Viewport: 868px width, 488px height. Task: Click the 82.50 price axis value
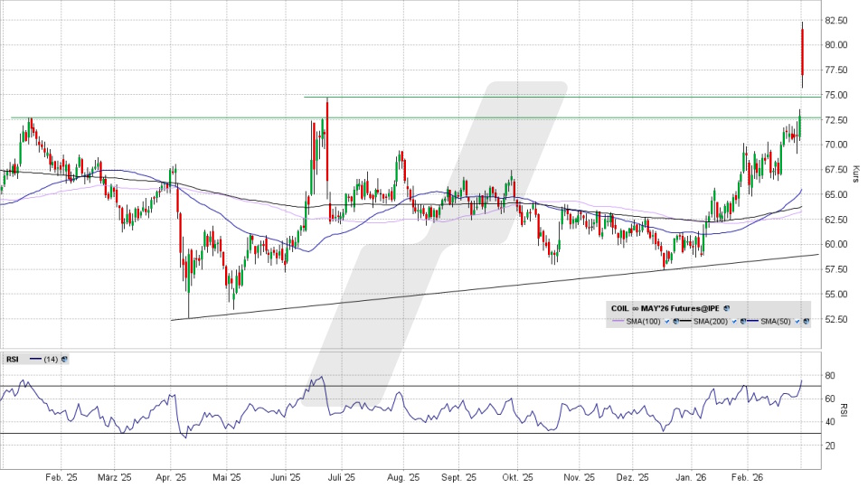click(835, 21)
